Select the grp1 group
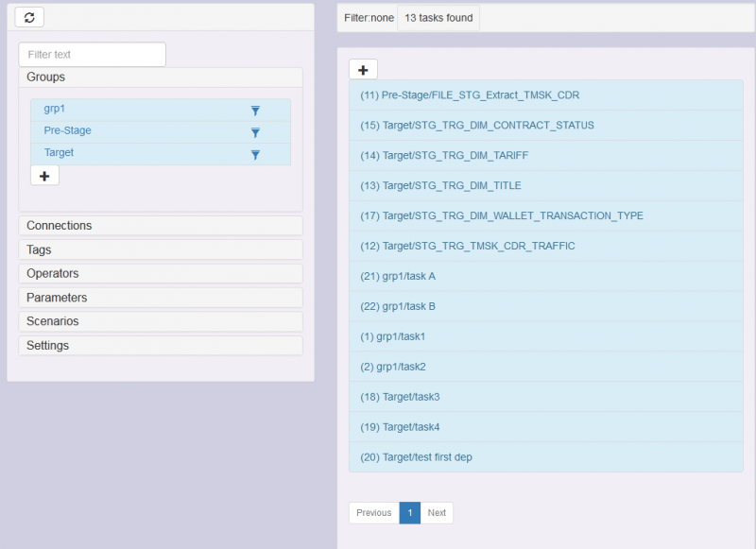The image size is (756, 549). (x=161, y=110)
